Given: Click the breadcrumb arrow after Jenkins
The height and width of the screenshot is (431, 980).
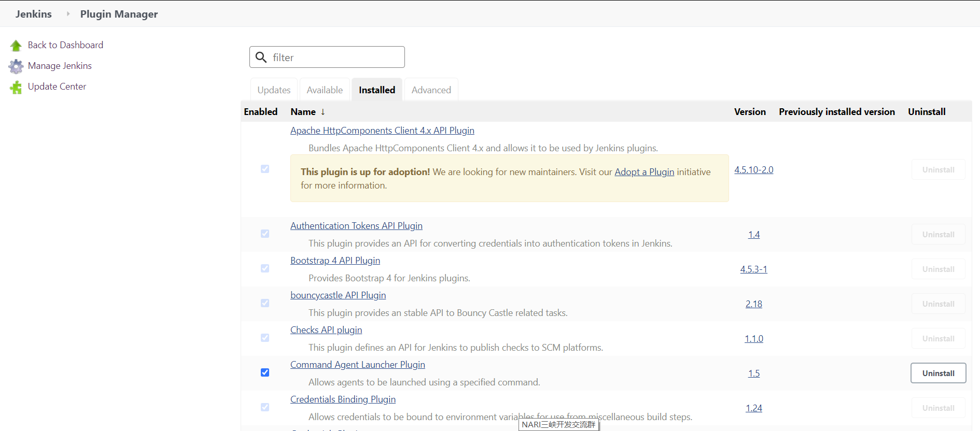Looking at the screenshot, I should click(x=68, y=14).
